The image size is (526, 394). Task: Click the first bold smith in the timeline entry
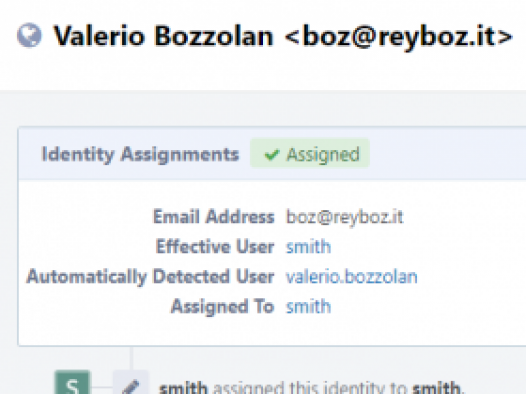point(183,387)
